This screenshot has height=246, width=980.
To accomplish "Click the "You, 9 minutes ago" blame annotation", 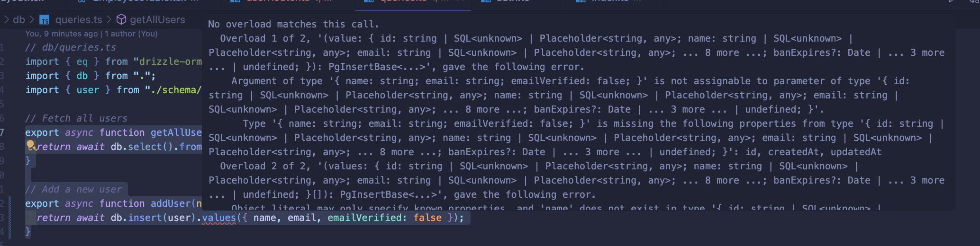I will [x=62, y=34].
